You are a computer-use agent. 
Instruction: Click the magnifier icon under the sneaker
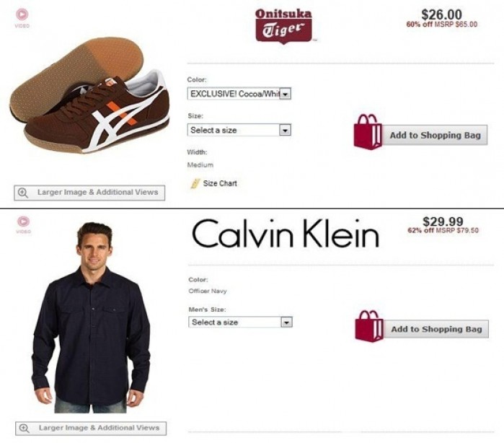[23, 193]
